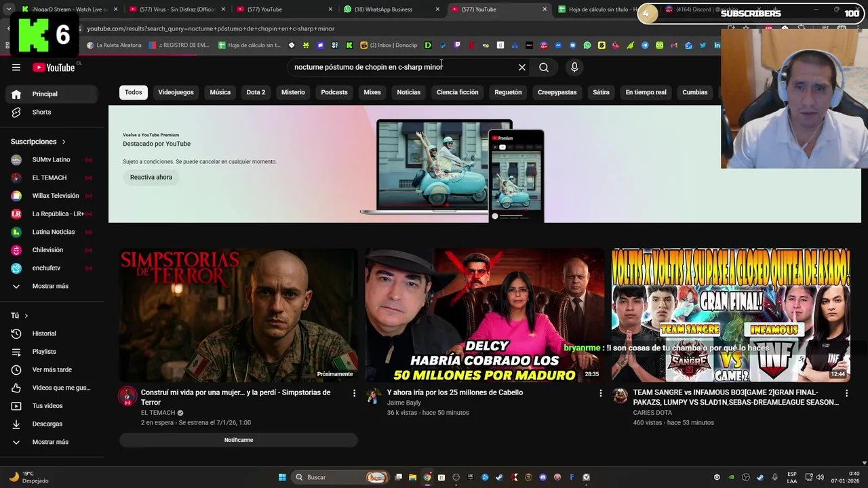This screenshot has height=488, width=868.
Task: Click Reactiva ahora Premium button
Action: [151, 177]
